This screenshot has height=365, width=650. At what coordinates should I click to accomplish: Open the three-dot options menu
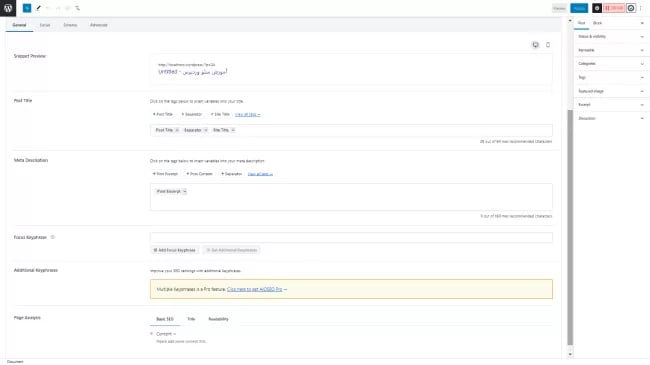point(641,8)
